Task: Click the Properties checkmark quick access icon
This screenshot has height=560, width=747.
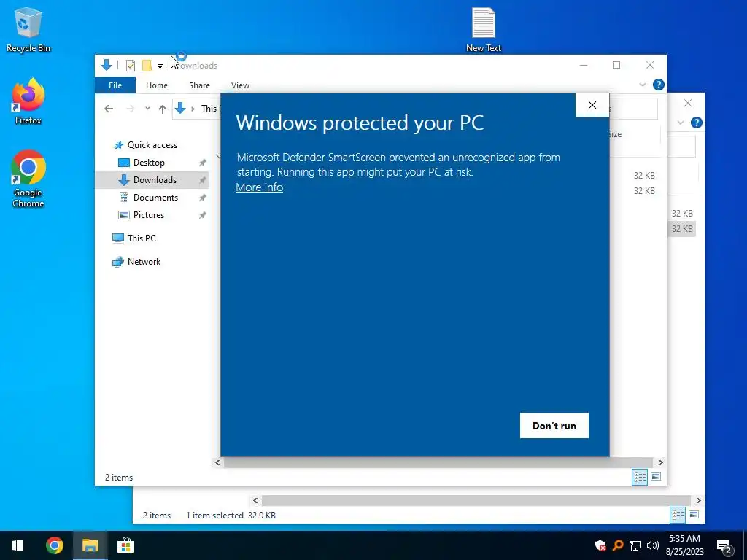Action: pyautogui.click(x=130, y=66)
